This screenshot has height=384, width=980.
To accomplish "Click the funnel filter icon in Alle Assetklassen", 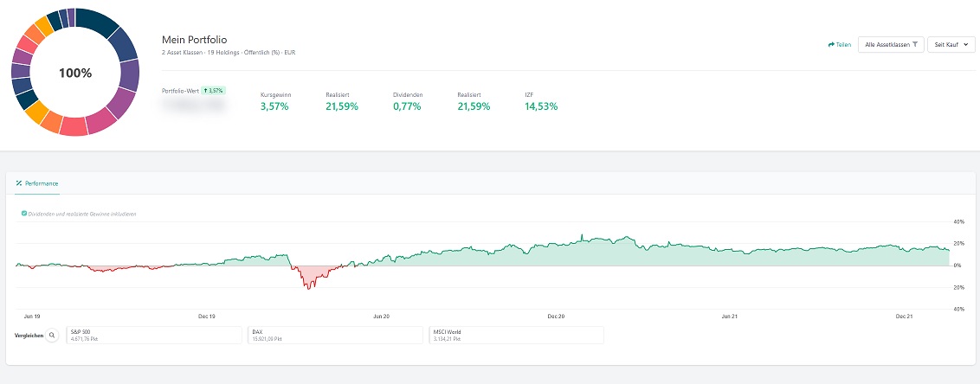I will coord(915,44).
